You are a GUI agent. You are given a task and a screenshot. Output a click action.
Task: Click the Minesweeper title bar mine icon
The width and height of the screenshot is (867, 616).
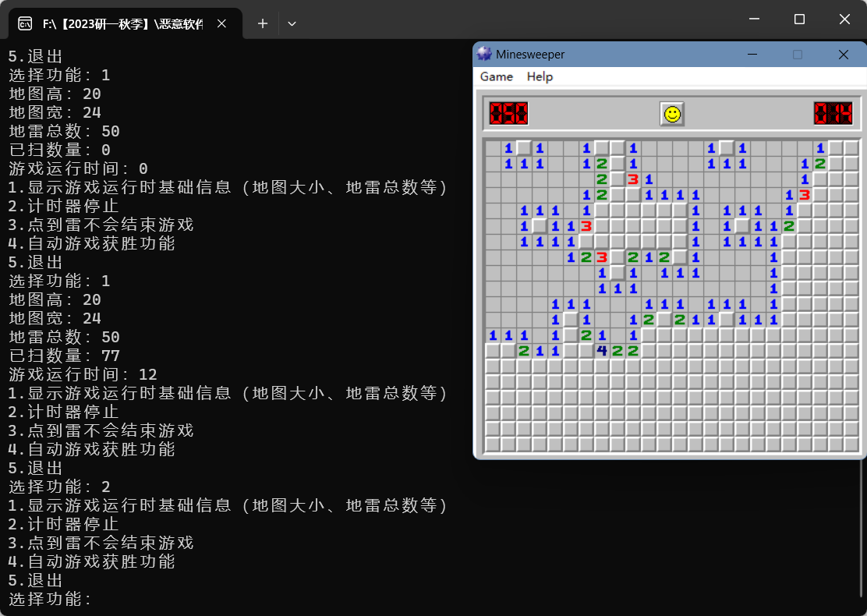pyautogui.click(x=484, y=55)
